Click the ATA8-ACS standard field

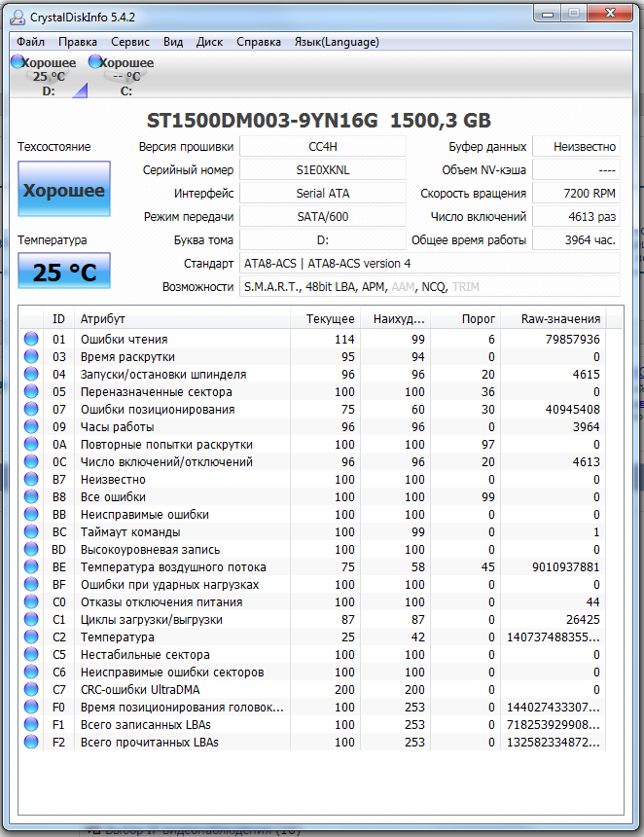point(430,263)
